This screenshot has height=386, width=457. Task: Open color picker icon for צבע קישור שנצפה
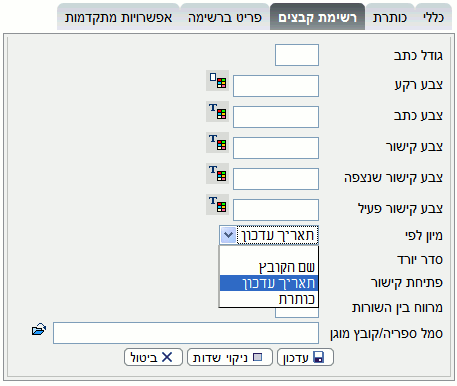tap(217, 174)
